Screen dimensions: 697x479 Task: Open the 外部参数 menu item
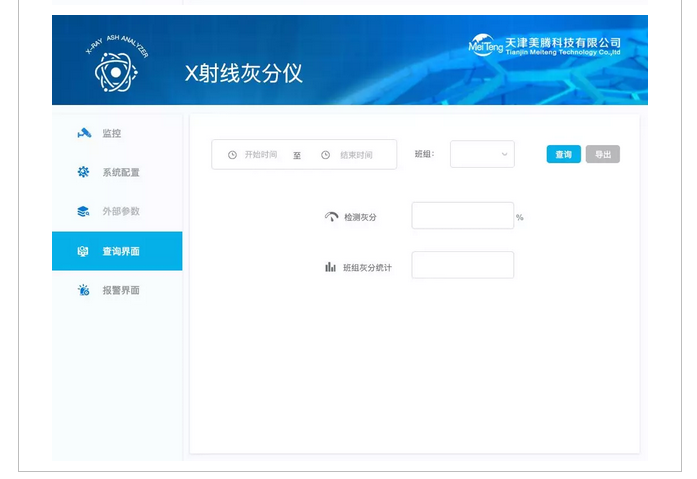point(117,211)
